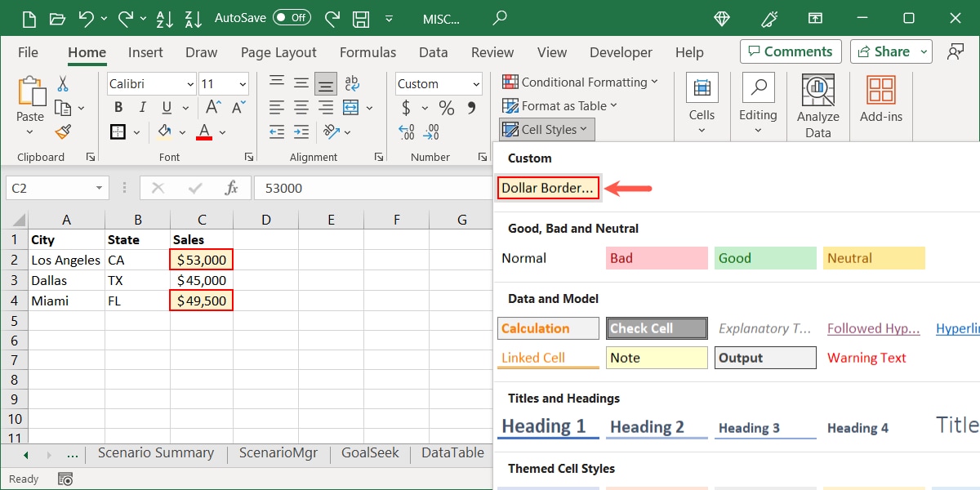The width and height of the screenshot is (980, 490).
Task: Open the GoalSeek sheet tab
Action: click(369, 452)
